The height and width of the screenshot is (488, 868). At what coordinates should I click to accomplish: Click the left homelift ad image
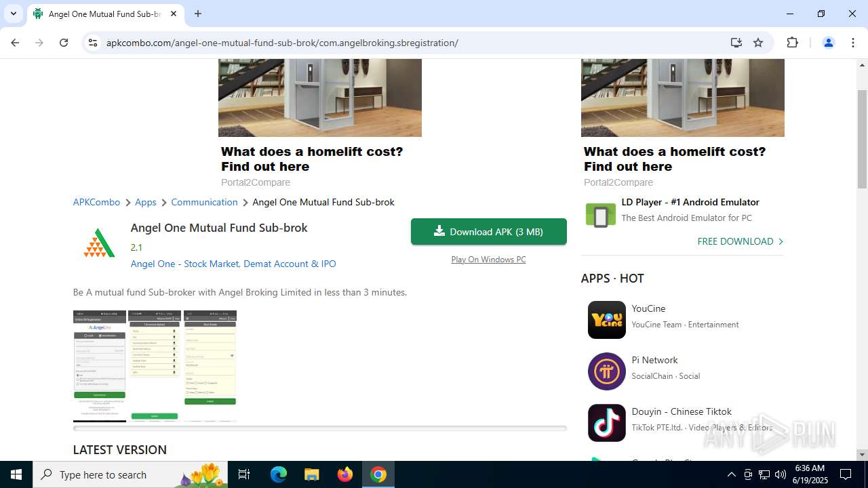point(320,98)
